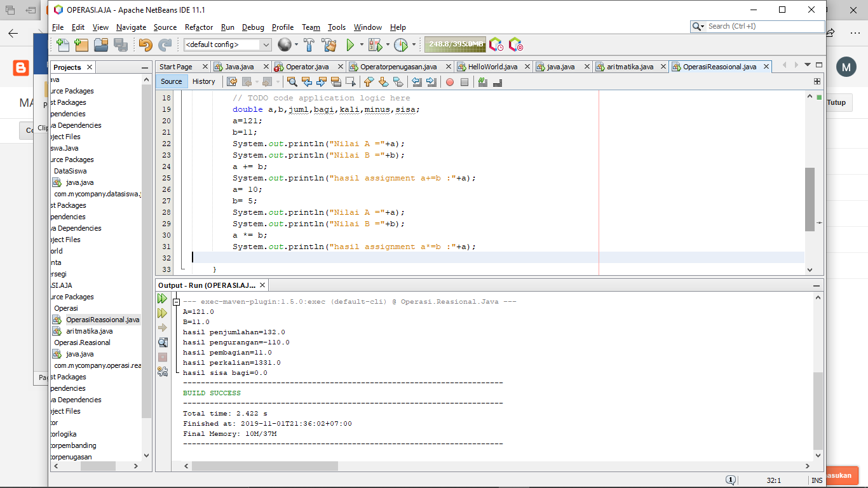Click the Debug Project icon
This screenshot has width=868, height=488.
point(375,44)
